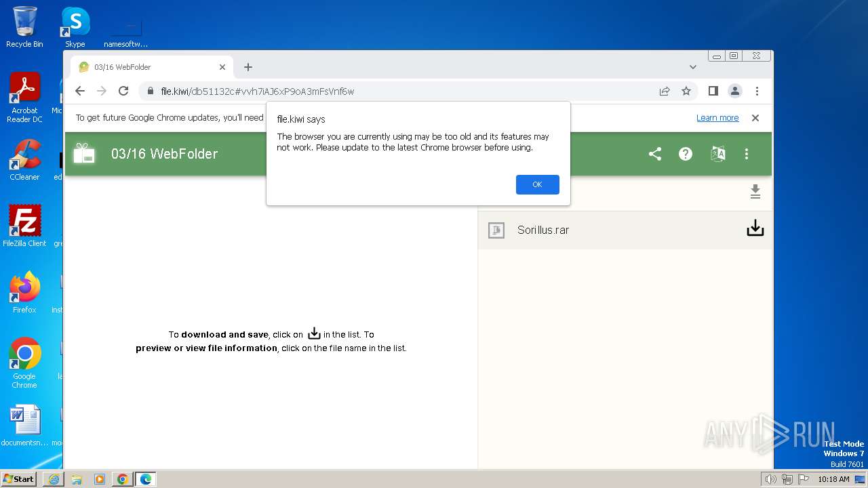This screenshot has width=868, height=488.
Task: View site information lock icon
Action: (151, 91)
